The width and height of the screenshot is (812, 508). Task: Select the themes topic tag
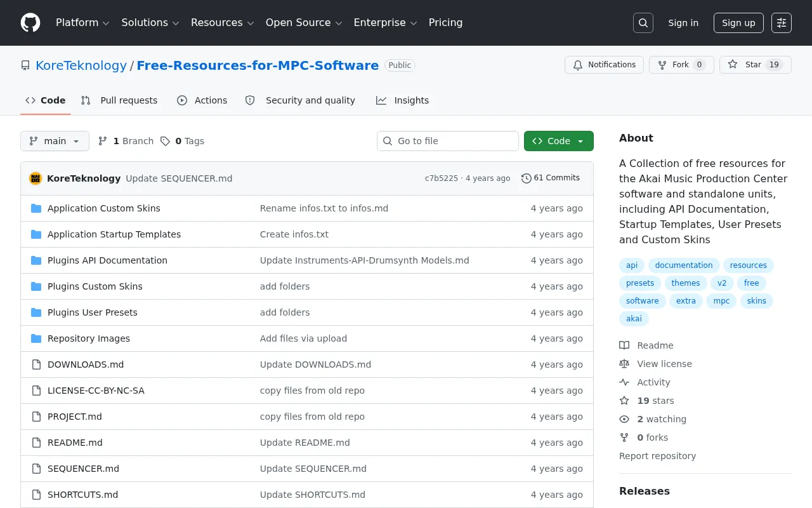[x=686, y=283]
